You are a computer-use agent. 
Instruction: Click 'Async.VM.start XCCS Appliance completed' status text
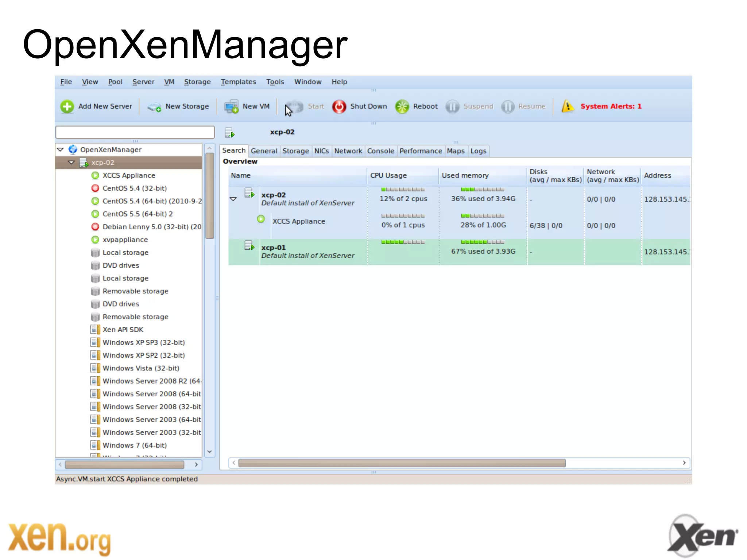pyautogui.click(x=127, y=479)
